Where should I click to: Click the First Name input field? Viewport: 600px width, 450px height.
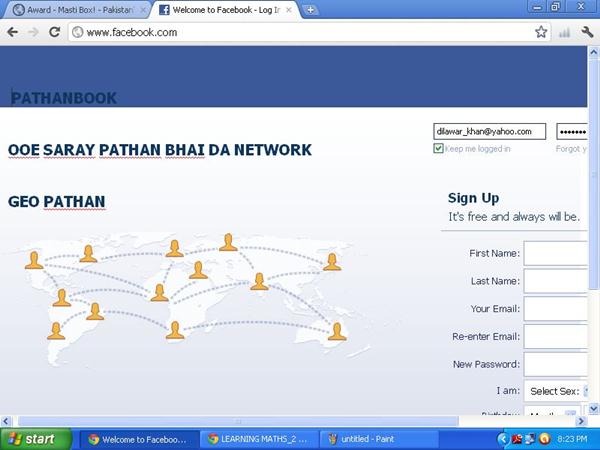(x=556, y=253)
